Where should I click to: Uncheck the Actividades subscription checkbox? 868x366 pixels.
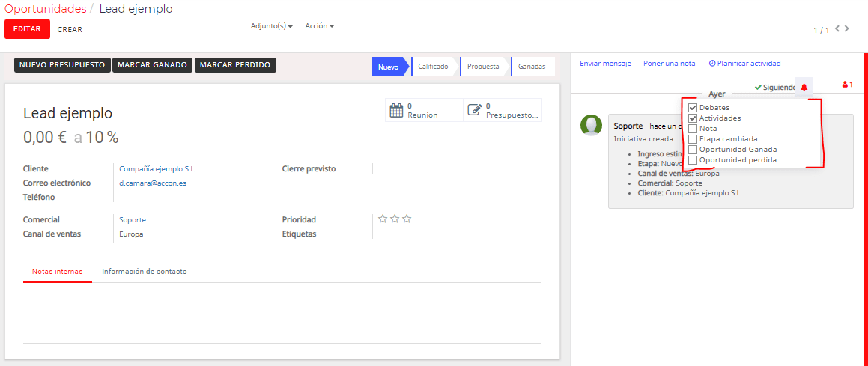pyautogui.click(x=693, y=118)
